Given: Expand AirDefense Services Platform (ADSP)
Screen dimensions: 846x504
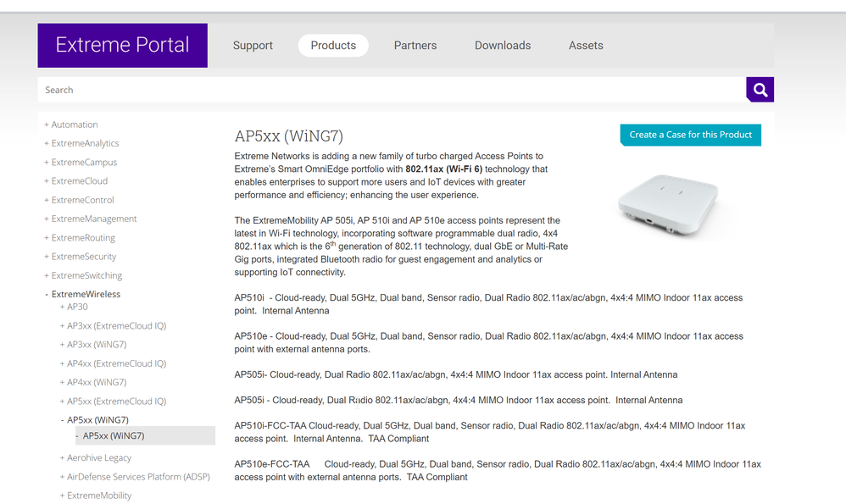Looking at the screenshot, I should coord(135,477).
